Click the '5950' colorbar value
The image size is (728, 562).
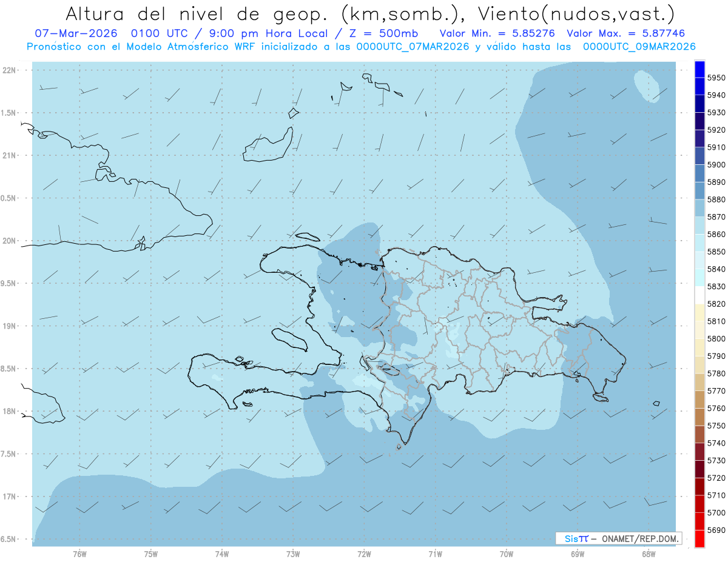coord(716,78)
